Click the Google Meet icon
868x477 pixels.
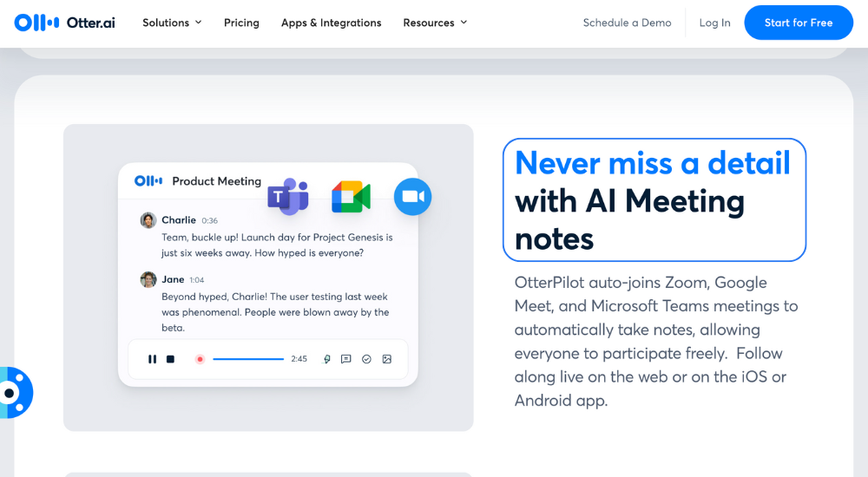351,197
